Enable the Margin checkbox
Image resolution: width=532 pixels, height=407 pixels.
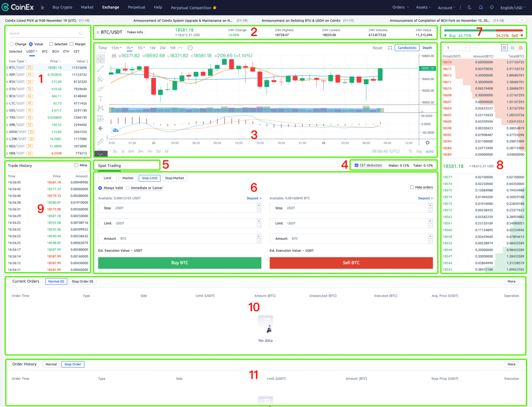pos(72,44)
